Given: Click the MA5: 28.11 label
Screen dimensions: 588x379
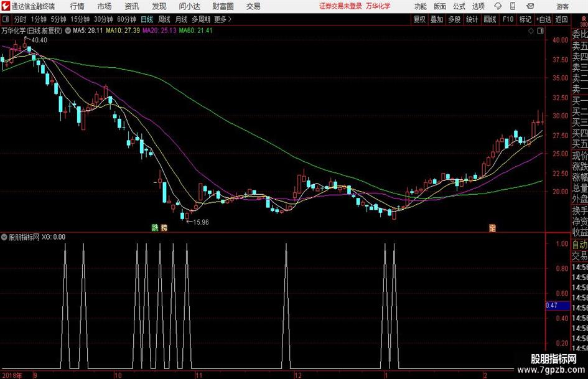Looking at the screenshot, I should click(x=88, y=30).
